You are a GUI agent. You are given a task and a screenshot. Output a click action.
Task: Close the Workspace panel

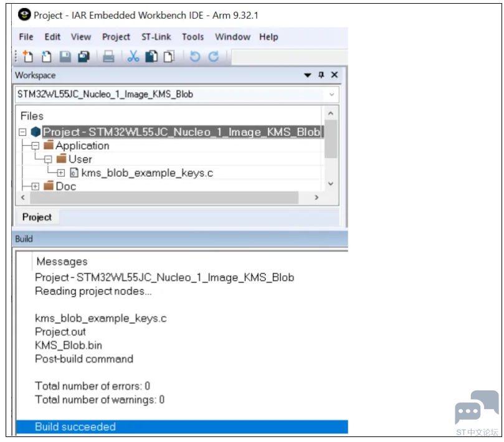tap(335, 75)
